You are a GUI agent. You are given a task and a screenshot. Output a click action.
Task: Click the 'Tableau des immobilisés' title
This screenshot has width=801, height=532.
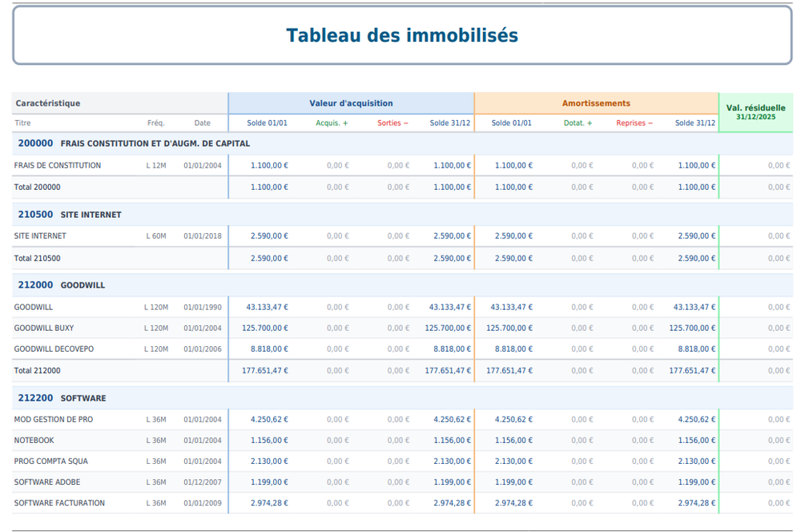click(x=402, y=35)
